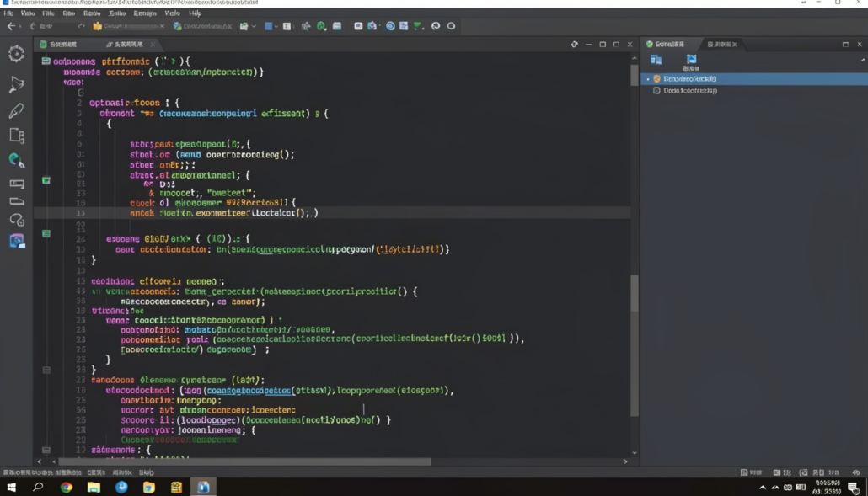Open the dropdown arrow beside blue square toolbar icon
The height and width of the screenshot is (496, 868).
click(x=277, y=26)
